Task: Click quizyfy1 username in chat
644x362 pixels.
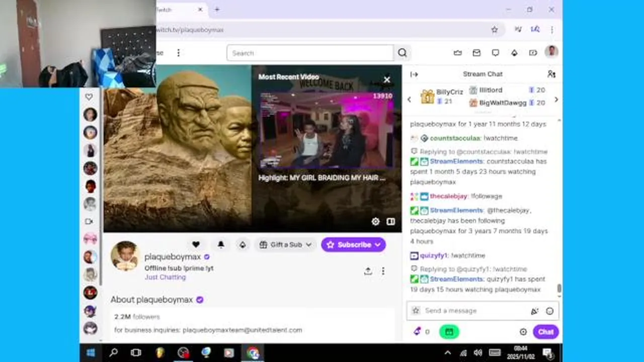Action: click(x=434, y=256)
